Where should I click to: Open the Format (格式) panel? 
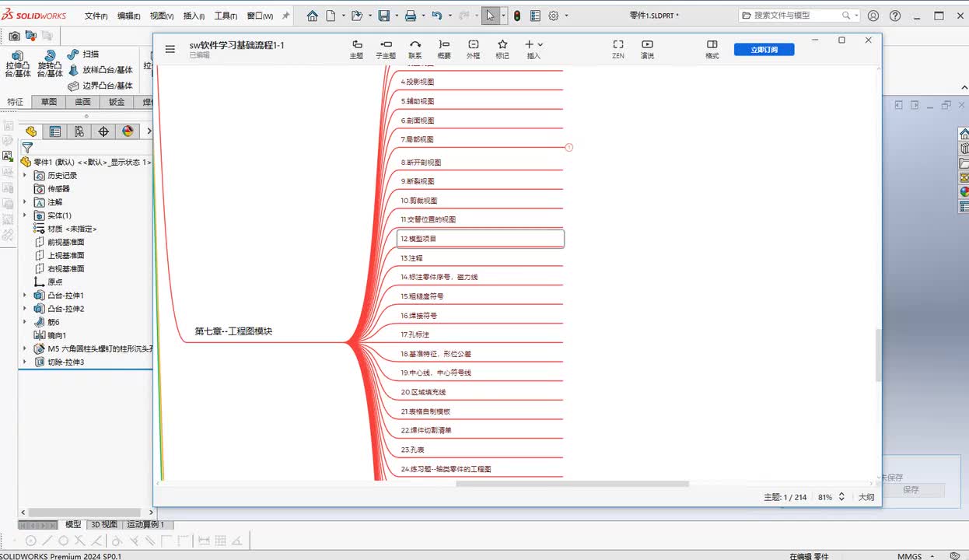pos(712,49)
